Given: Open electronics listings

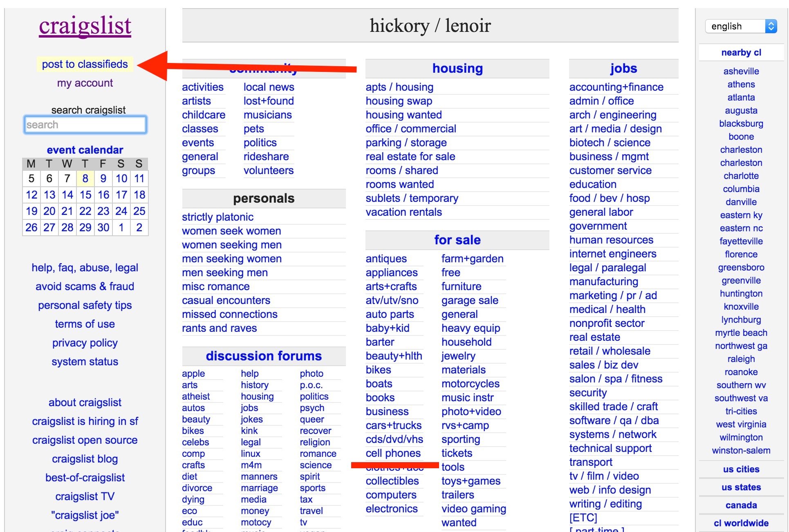Looking at the screenshot, I should click(392, 509).
